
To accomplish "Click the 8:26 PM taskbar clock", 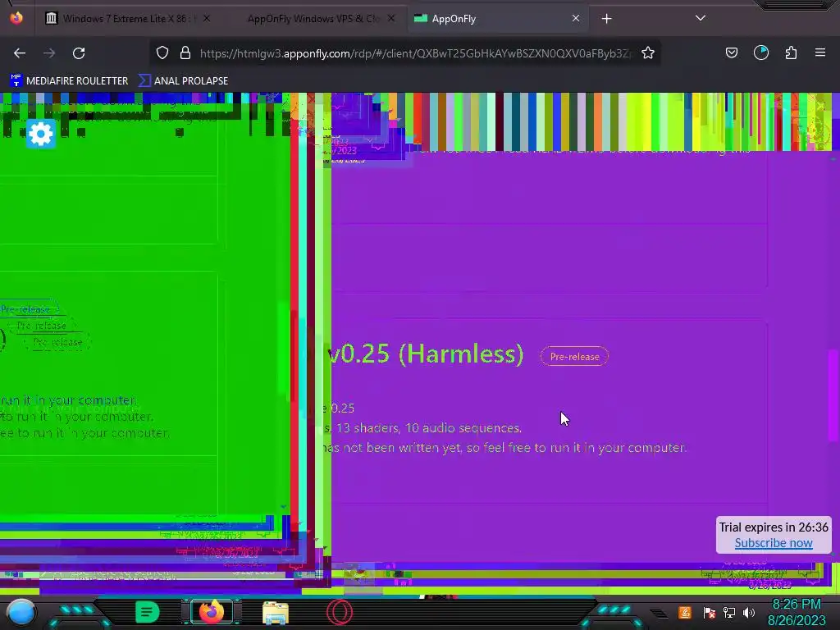I will tap(797, 612).
